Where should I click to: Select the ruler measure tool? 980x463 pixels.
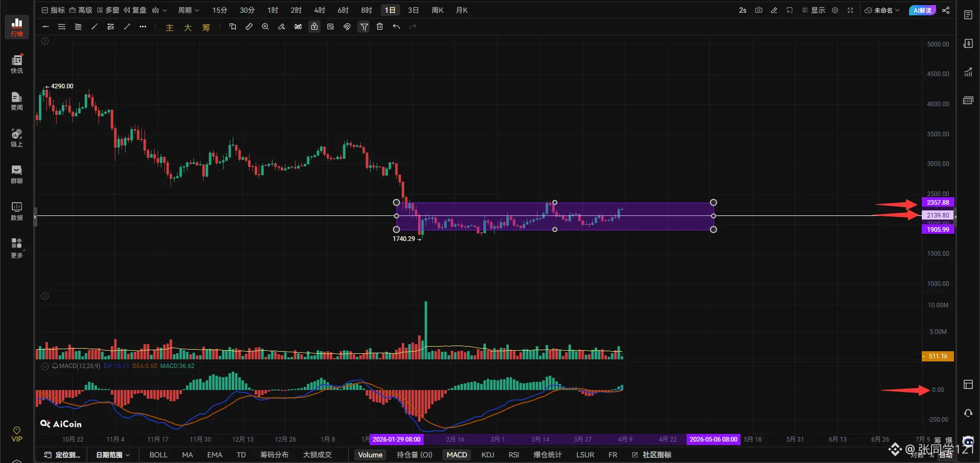click(249, 27)
